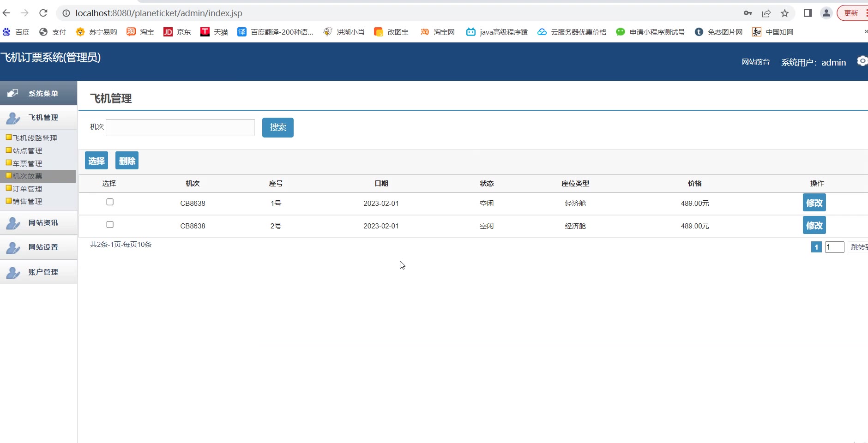
Task: Click the 搜索 search button
Action: click(x=278, y=127)
